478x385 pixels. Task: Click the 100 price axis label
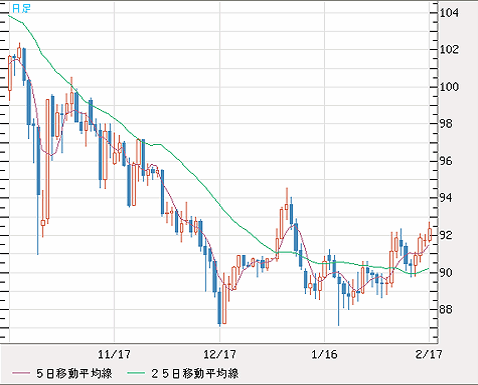449,87
